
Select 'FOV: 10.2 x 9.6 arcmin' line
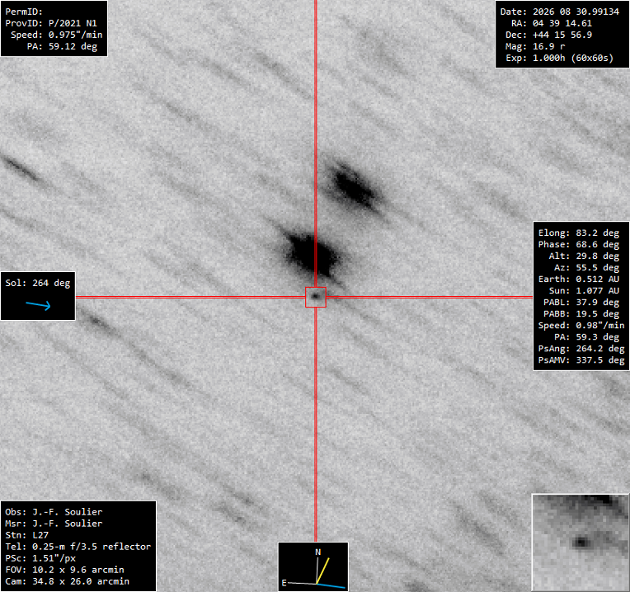coord(65,570)
